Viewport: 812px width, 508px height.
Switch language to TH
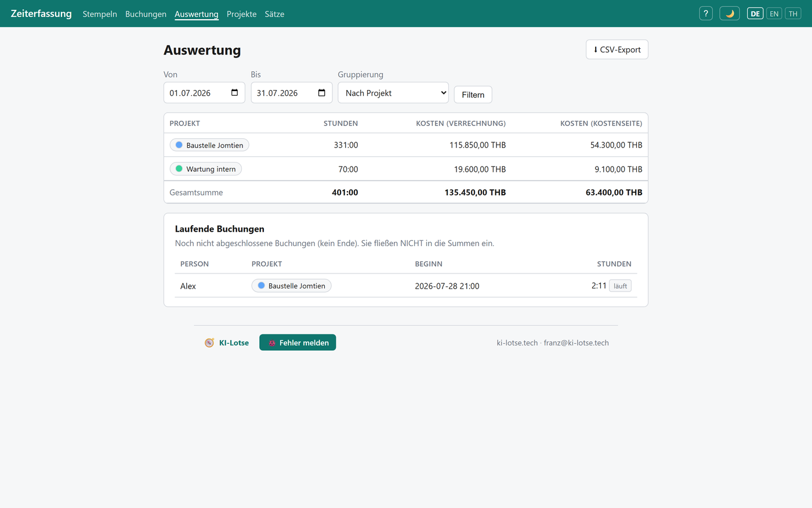click(x=793, y=13)
